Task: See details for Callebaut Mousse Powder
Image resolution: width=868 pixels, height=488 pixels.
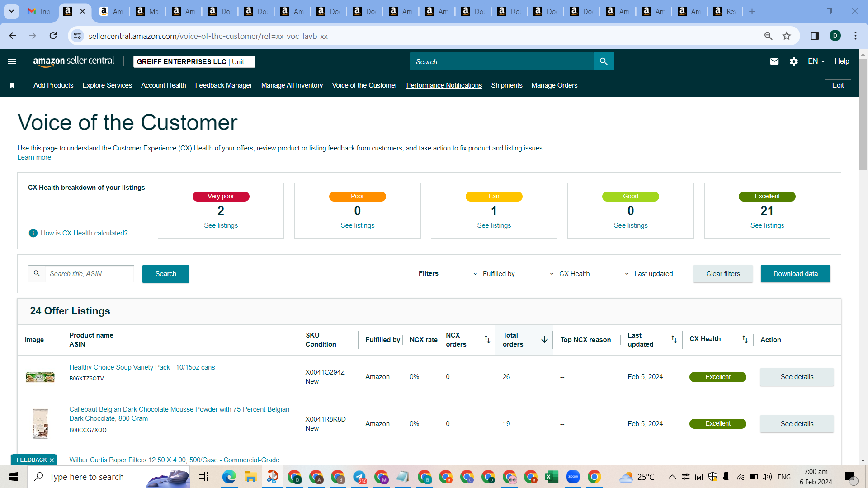Action: pos(797,424)
